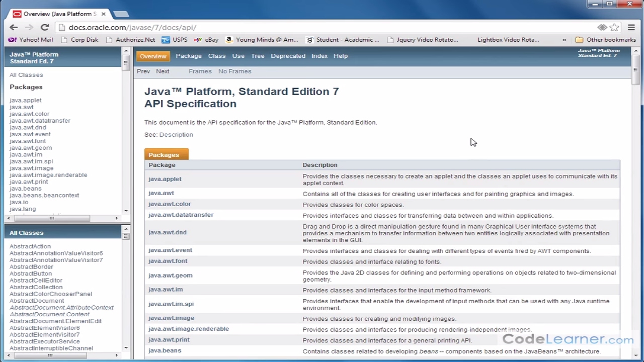This screenshot has height=362, width=644.
Task: Open AbstractInterruptibleChannel in the All Classes list
Action: pyautogui.click(x=51, y=348)
